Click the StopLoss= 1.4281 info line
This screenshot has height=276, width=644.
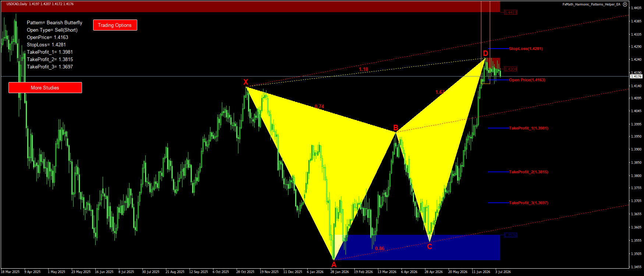(x=46, y=45)
